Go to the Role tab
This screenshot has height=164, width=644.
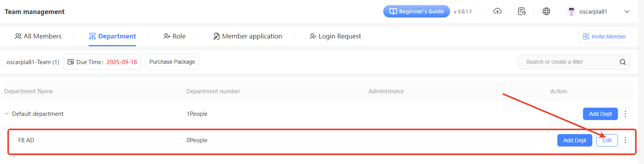[x=175, y=36]
